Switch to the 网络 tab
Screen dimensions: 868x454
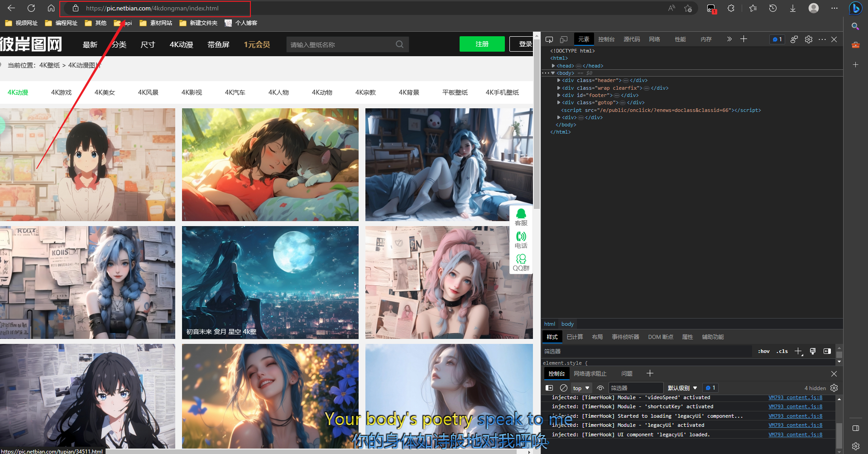[x=654, y=39]
